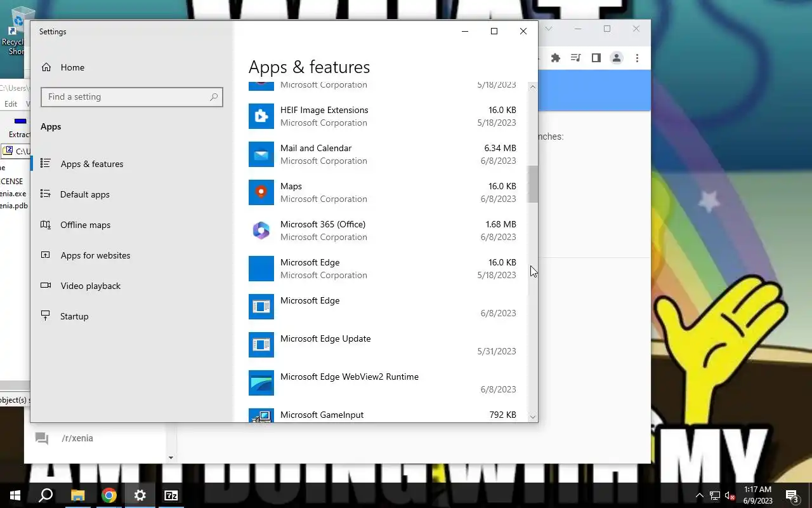Click the Microsoft Edge icon dated 6/8/2023

(x=261, y=307)
